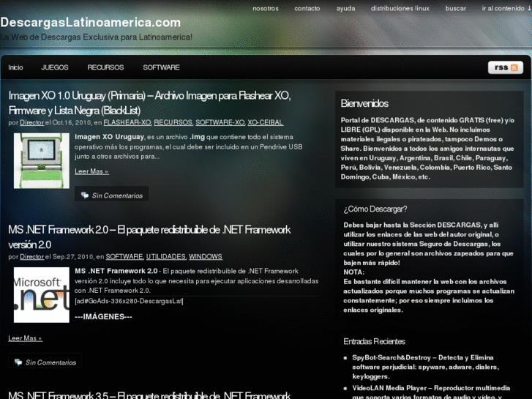Open the nosotros page

(x=266, y=9)
